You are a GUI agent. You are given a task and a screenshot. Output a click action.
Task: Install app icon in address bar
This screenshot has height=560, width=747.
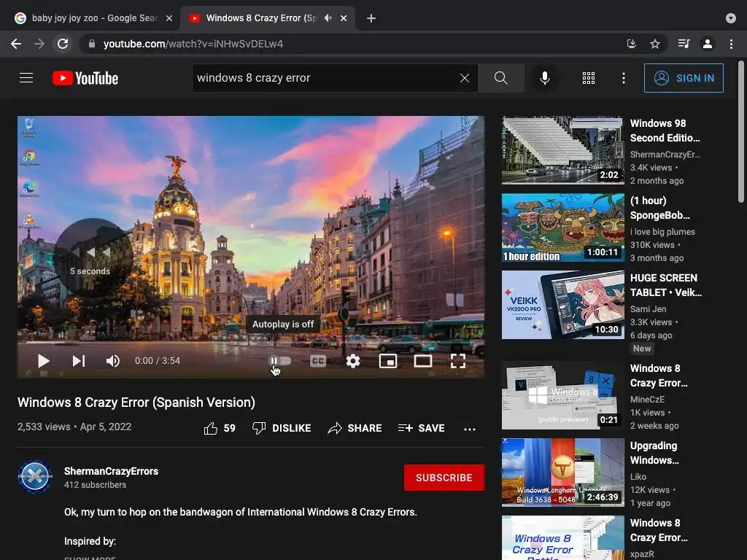(x=631, y=44)
